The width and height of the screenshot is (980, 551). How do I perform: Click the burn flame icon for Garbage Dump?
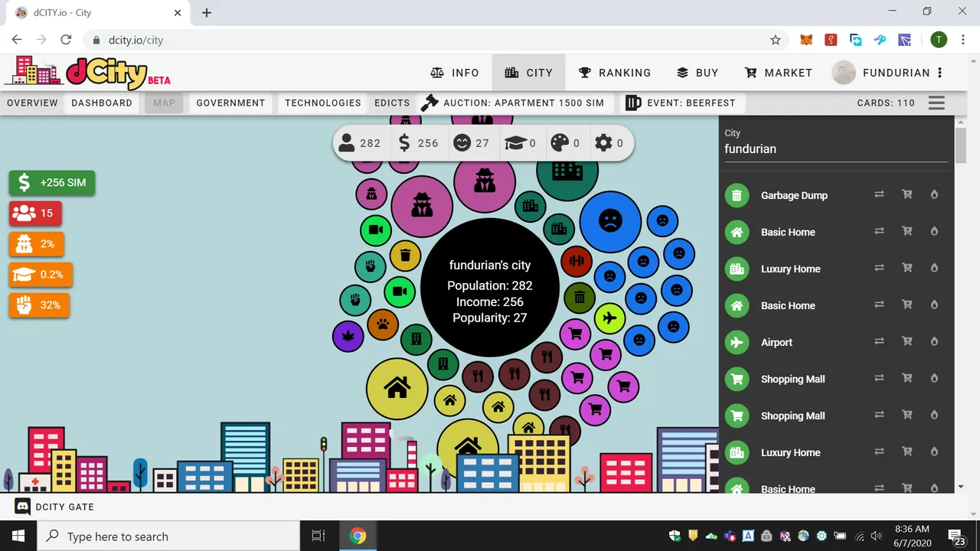point(934,195)
